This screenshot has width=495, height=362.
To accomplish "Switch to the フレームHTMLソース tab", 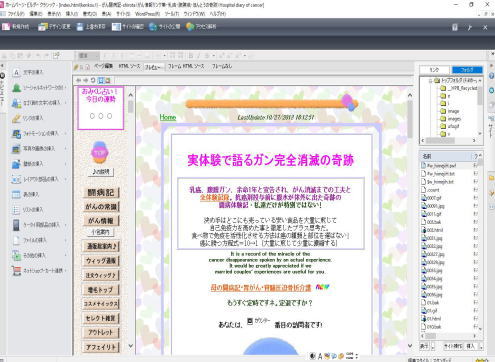I will point(186,66).
